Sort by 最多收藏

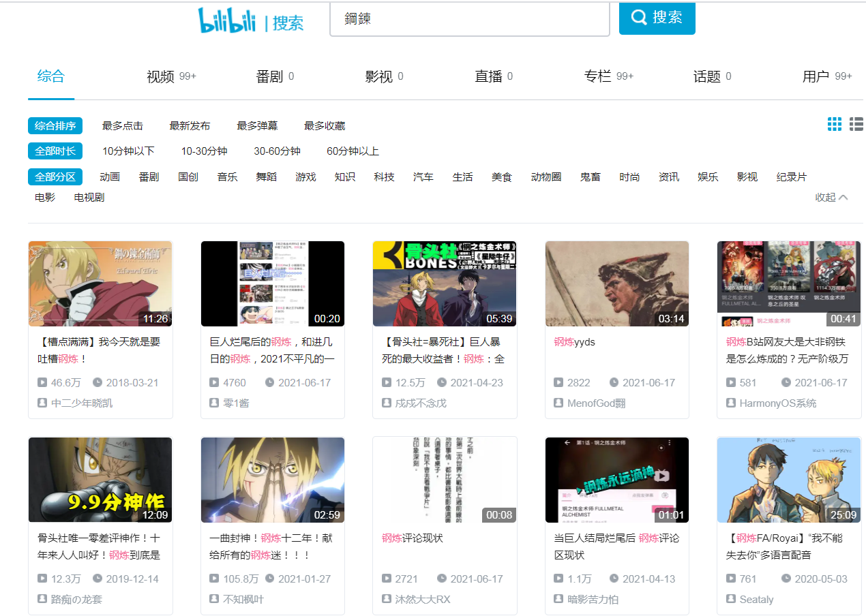click(x=325, y=126)
